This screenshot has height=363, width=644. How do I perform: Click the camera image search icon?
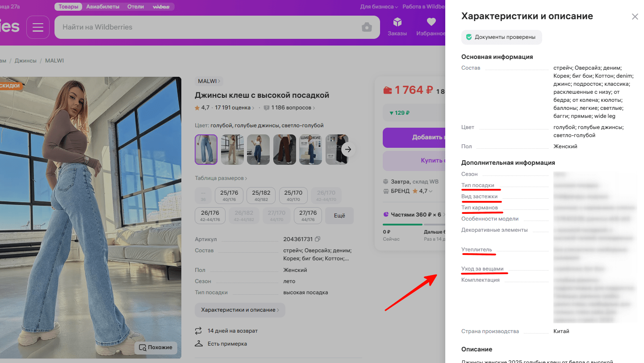pyautogui.click(x=367, y=27)
